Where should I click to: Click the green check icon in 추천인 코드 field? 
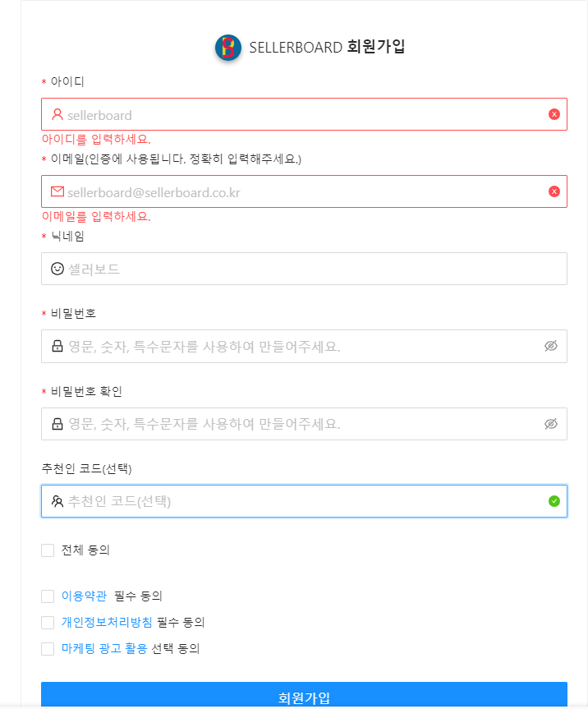click(554, 500)
